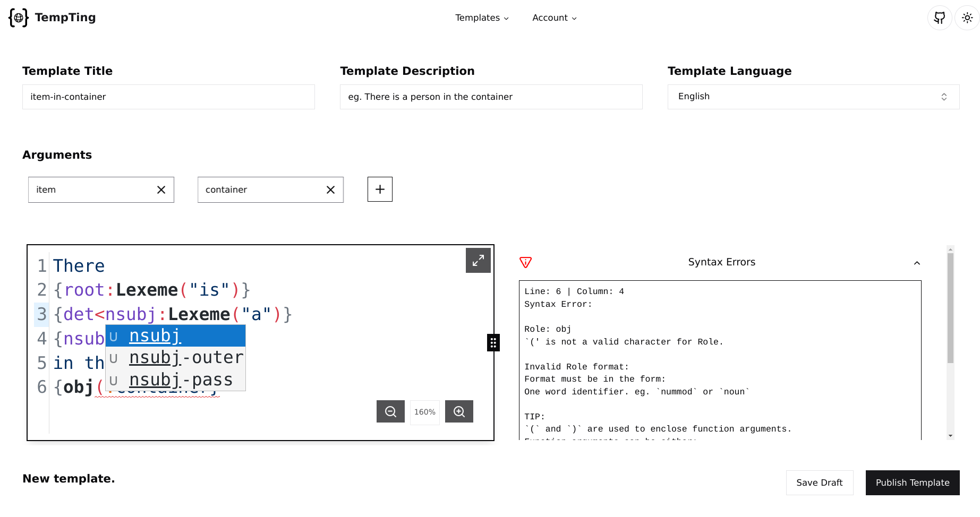The image size is (980, 517).
Task: Click the Template Description input field
Action: coord(491,97)
